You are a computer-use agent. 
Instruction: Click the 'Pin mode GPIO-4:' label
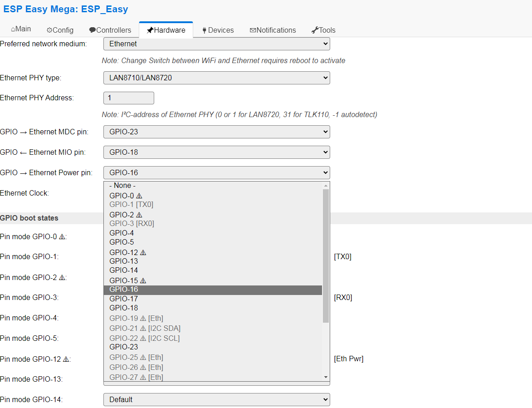tap(29, 318)
